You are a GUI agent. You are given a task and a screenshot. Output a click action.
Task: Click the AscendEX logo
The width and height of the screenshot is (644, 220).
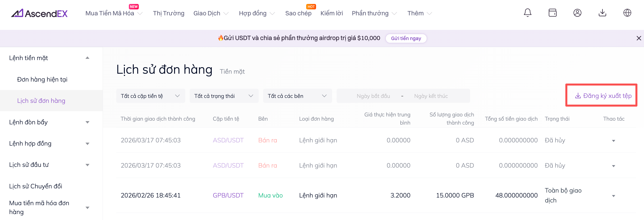[39, 13]
